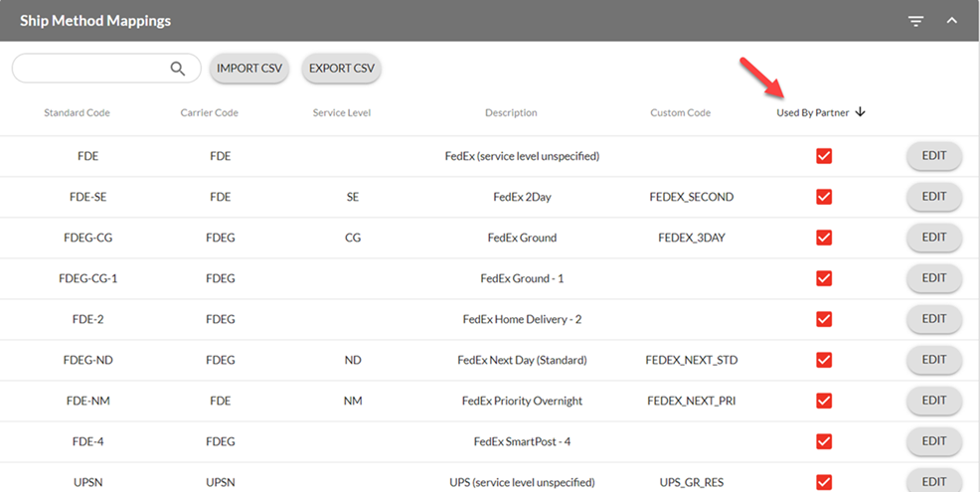980x492 pixels.
Task: Click the sort arrow beside Used By Partner
Action: tap(861, 112)
